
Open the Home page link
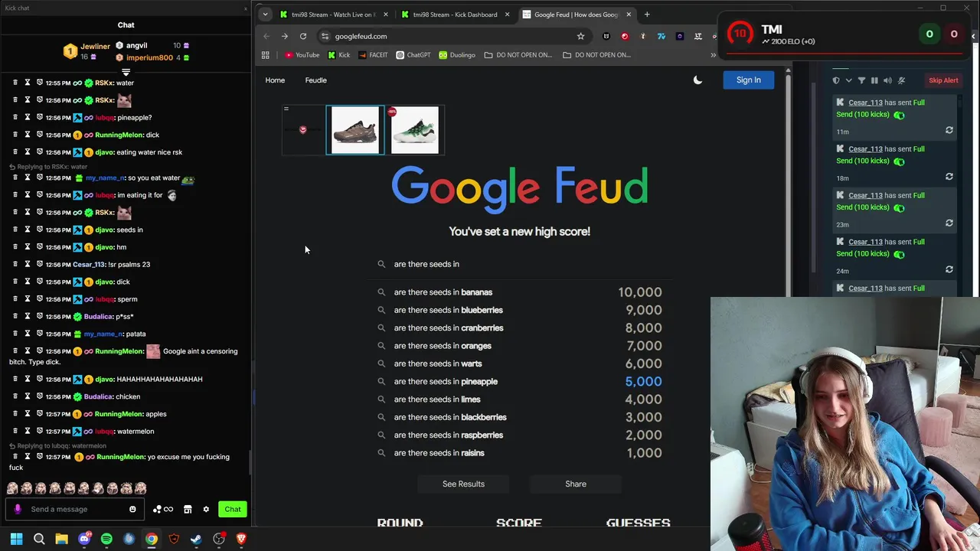click(x=275, y=80)
